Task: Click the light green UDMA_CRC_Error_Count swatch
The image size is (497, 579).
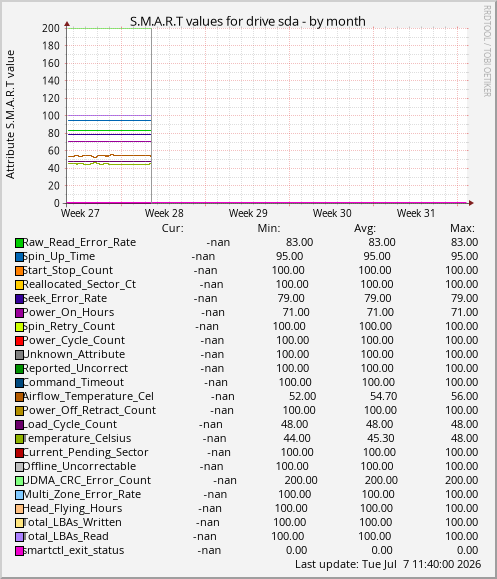Action: coord(19,481)
